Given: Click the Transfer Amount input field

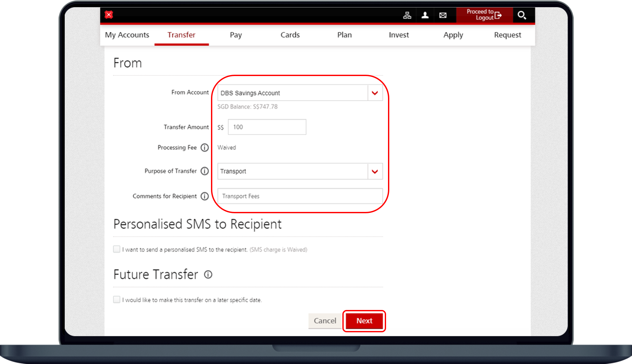Looking at the screenshot, I should point(267,127).
